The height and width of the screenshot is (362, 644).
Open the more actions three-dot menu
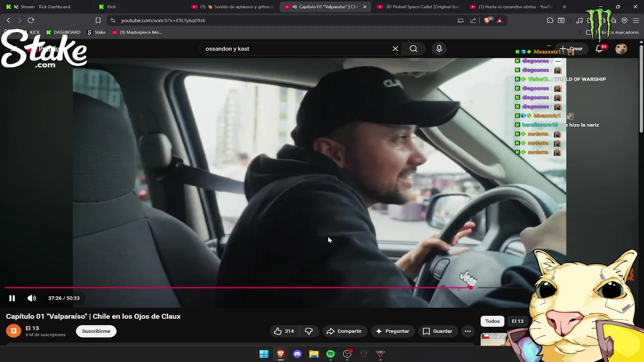pyautogui.click(x=468, y=331)
